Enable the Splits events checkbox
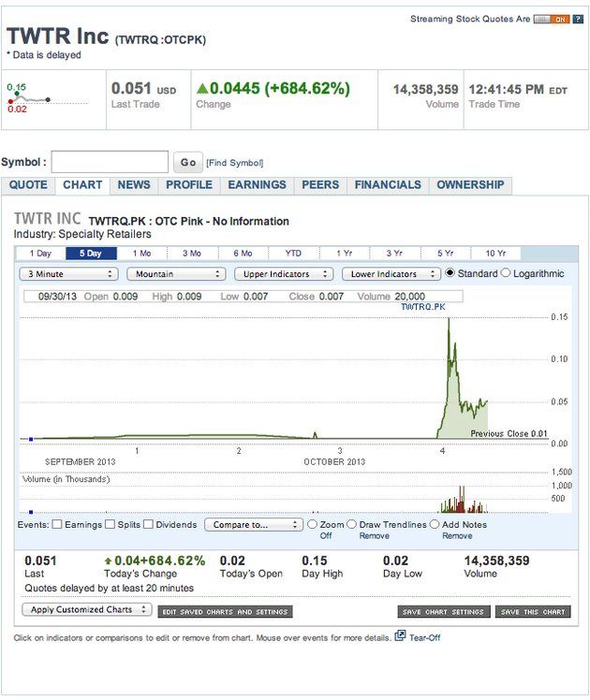Screen dimensions: 590x700 tap(110, 524)
